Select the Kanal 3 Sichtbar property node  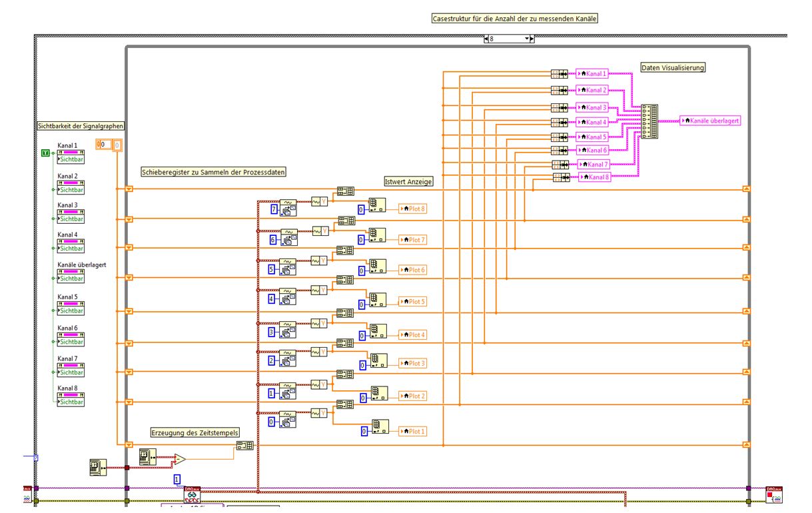(x=71, y=216)
